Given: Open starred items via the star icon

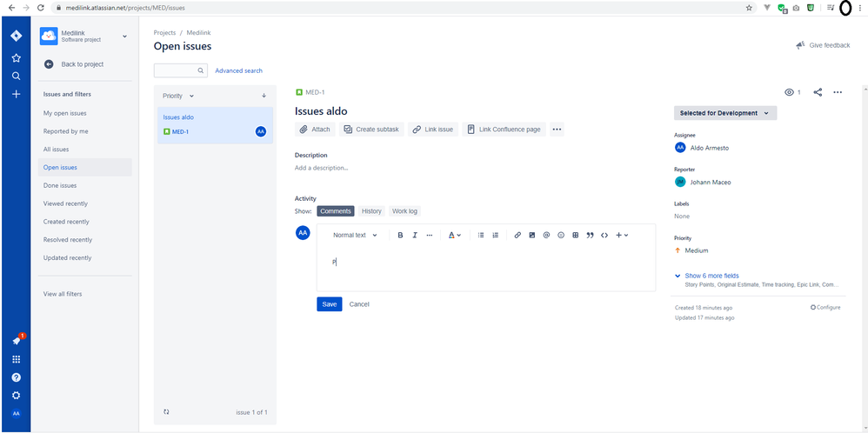Looking at the screenshot, I should click(x=16, y=57).
